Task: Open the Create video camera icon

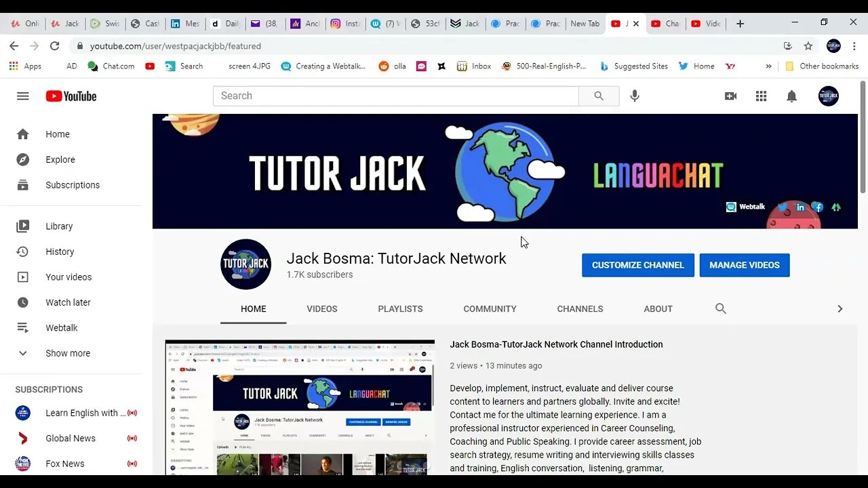Action: (730, 96)
